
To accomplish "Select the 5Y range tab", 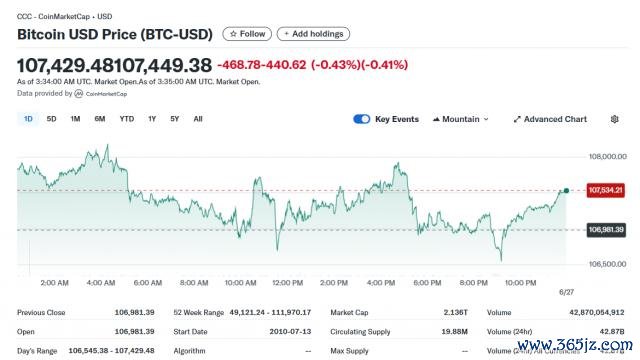I will [175, 119].
